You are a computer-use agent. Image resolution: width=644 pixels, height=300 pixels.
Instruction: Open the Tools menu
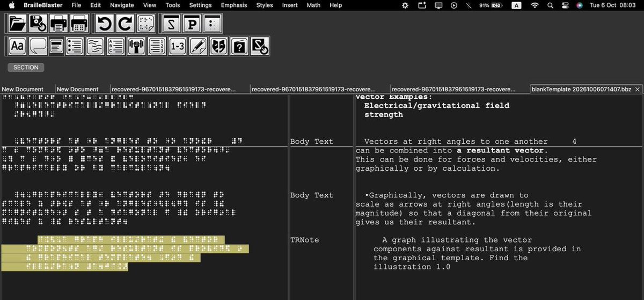(173, 5)
